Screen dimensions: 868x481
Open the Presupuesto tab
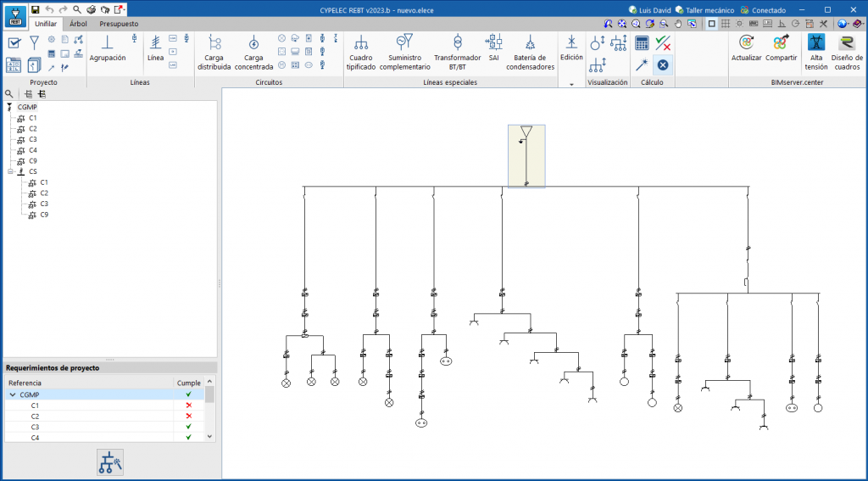coord(119,24)
